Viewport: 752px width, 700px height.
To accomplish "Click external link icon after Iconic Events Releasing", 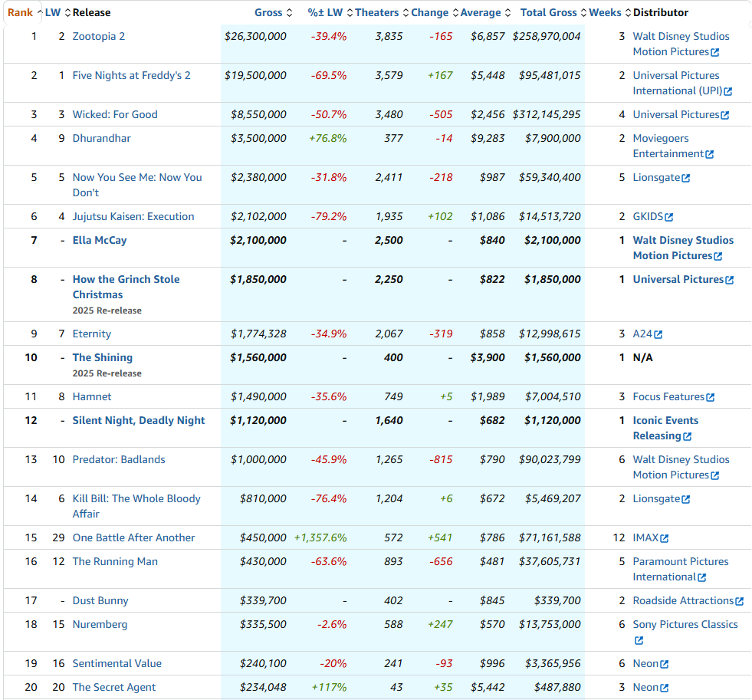I will (x=687, y=436).
